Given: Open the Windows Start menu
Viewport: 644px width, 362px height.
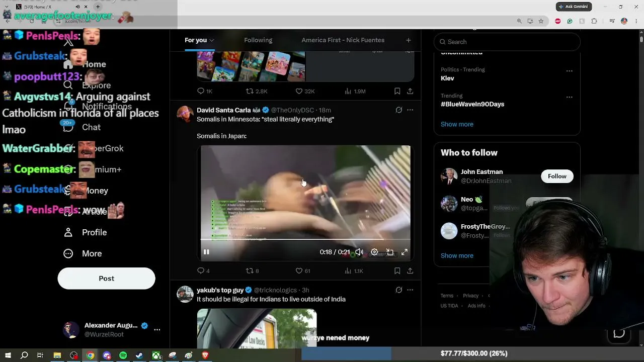Looking at the screenshot, I should (8, 355).
